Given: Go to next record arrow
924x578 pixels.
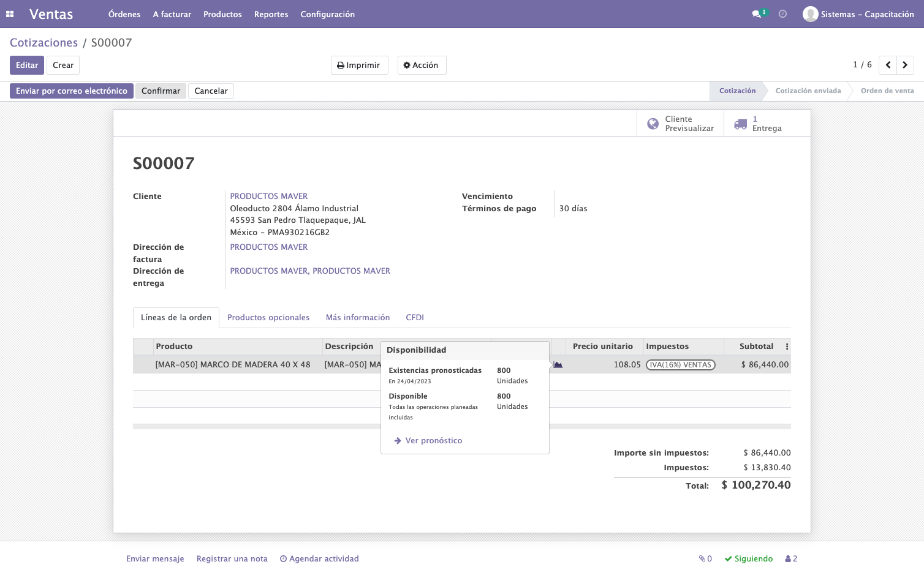Looking at the screenshot, I should pyautogui.click(x=905, y=65).
